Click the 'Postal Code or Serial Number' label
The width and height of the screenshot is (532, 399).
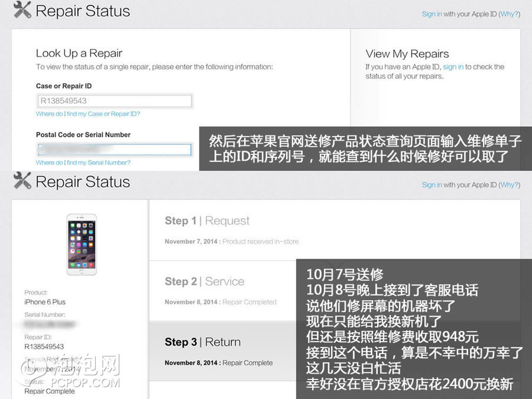tap(83, 135)
